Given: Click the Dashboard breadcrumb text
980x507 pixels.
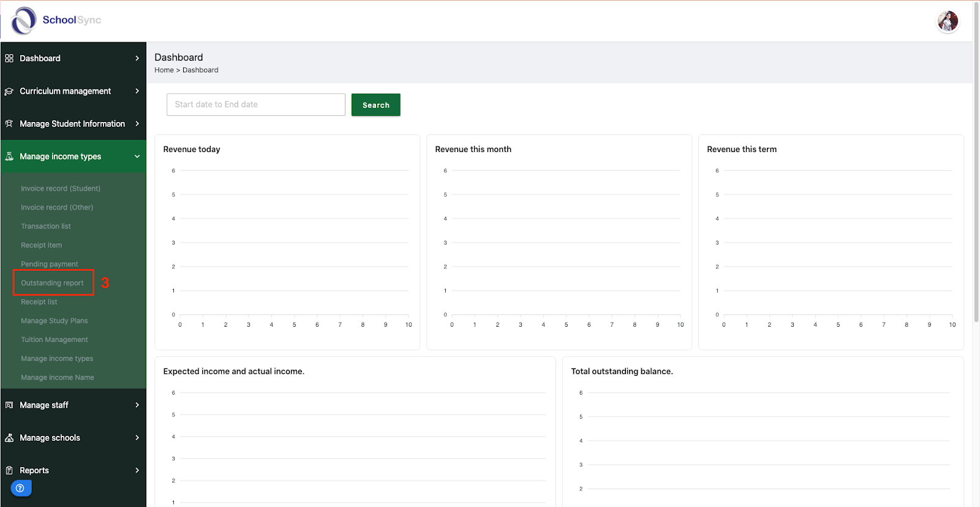Looking at the screenshot, I should 200,70.
